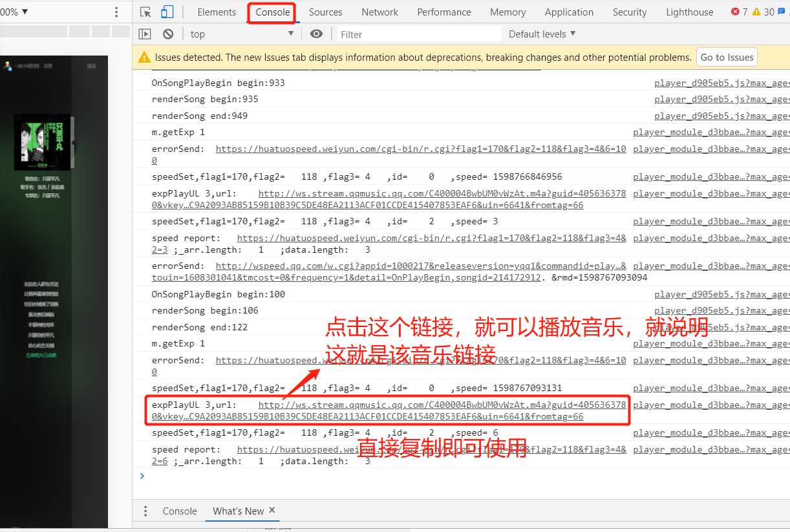Screen dimensions: 790x532
Task: Open the Application tab
Action: 569,12
